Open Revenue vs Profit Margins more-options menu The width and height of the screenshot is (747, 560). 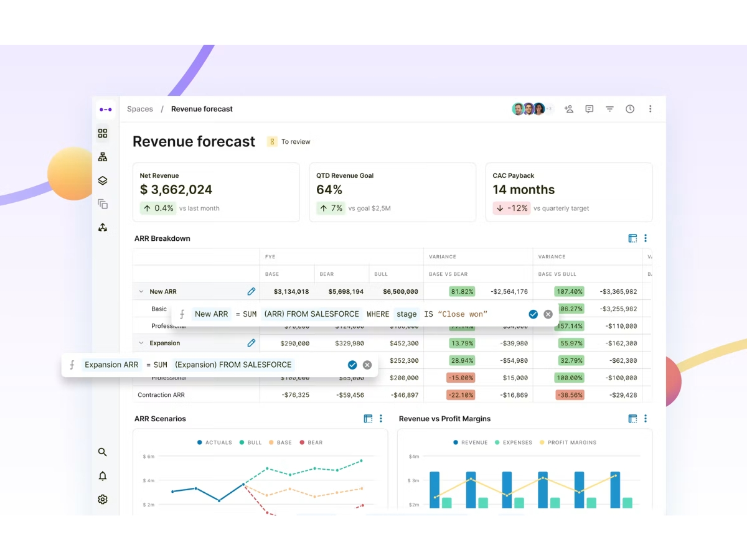[x=646, y=419]
